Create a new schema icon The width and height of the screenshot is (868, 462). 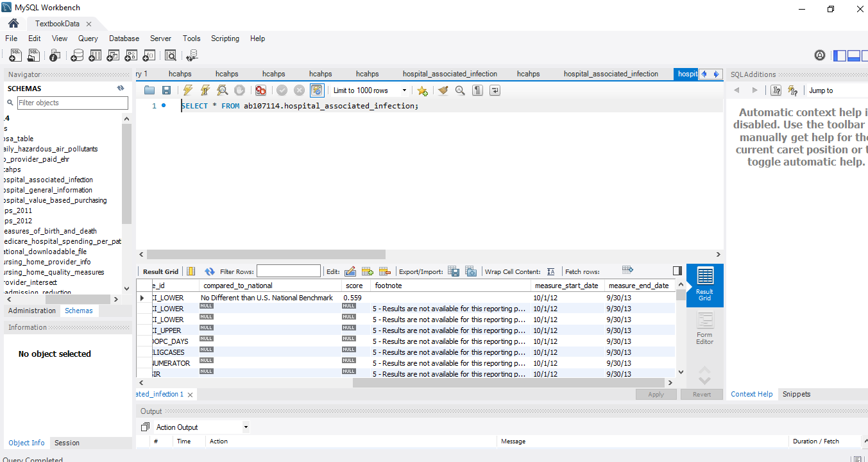(77, 55)
